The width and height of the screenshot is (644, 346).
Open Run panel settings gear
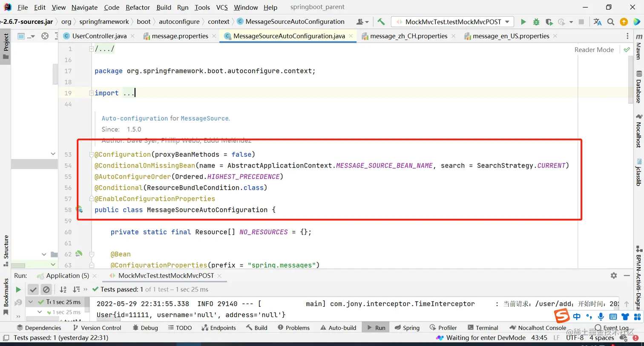pos(614,275)
